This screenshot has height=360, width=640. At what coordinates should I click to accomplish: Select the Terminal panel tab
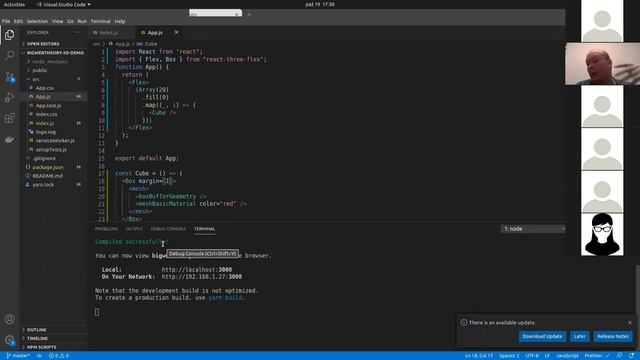point(204,229)
